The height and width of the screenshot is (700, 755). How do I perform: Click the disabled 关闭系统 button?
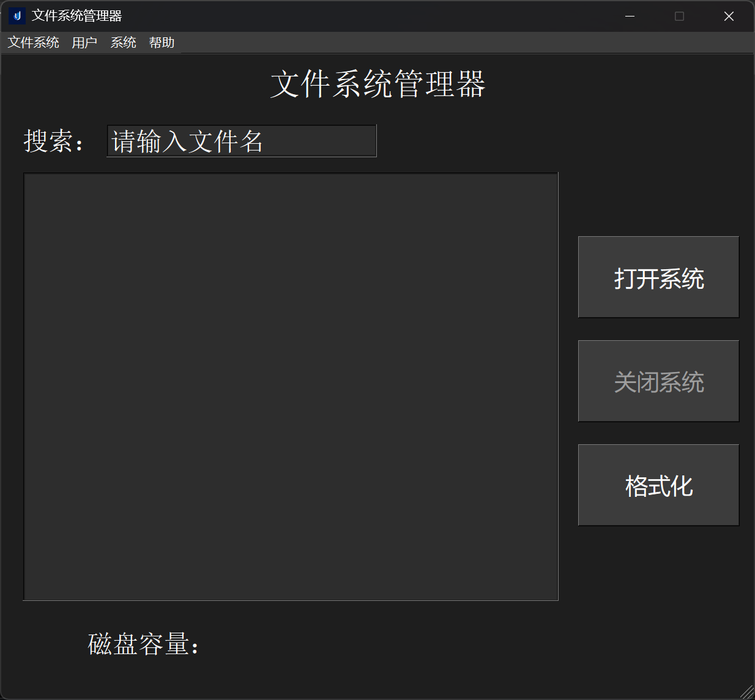pos(658,381)
